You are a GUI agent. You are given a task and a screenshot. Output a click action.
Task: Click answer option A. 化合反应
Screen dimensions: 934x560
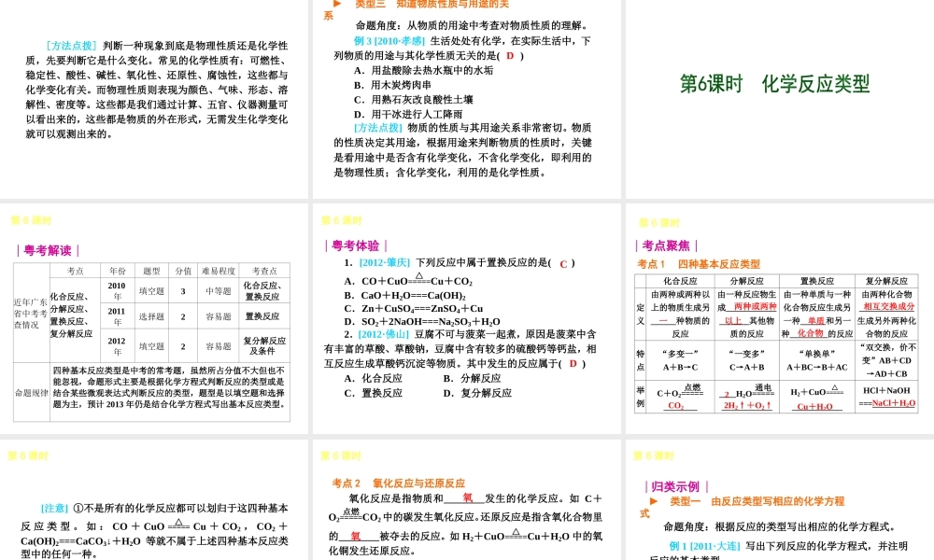[373, 379]
